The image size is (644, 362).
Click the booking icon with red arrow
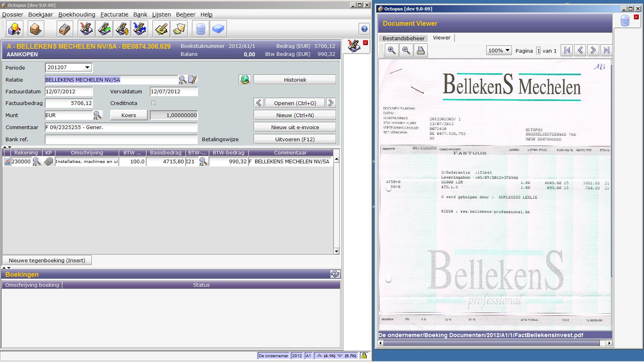[x=86, y=29]
